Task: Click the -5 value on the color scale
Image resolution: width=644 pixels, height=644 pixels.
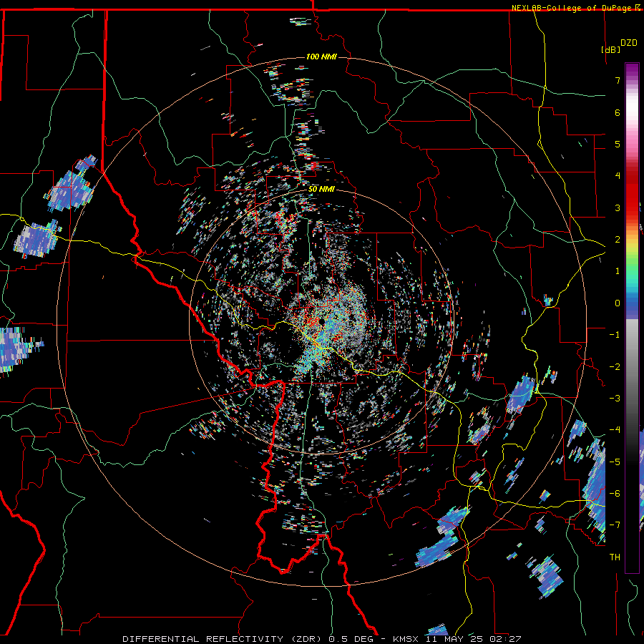Action: click(615, 462)
